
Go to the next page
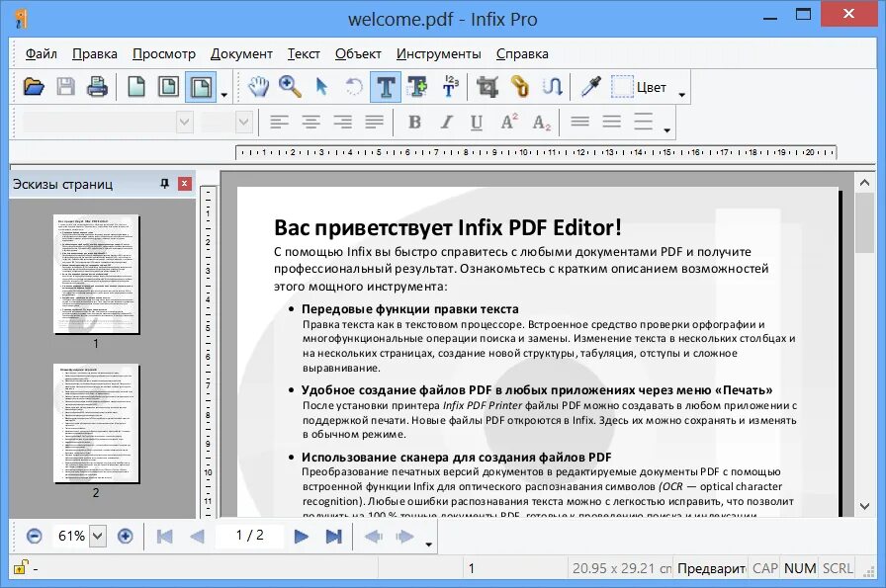(302, 536)
